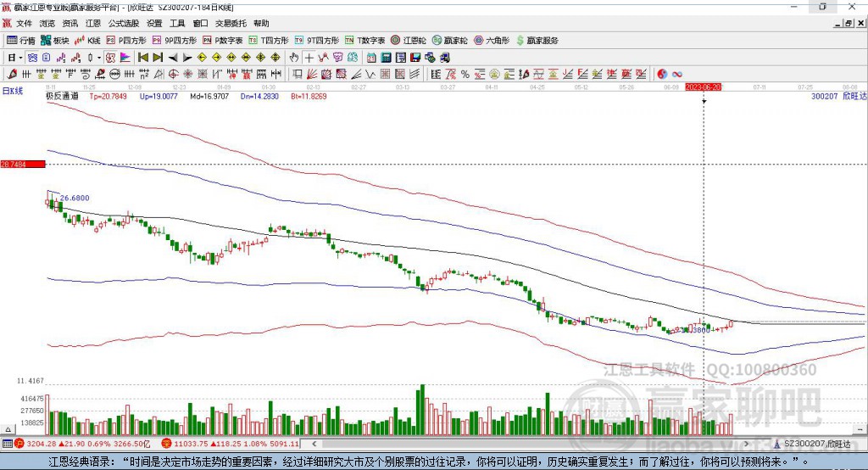The height and width of the screenshot is (470, 868).
Task: Open the 行情 market quotes view
Action: point(21,40)
